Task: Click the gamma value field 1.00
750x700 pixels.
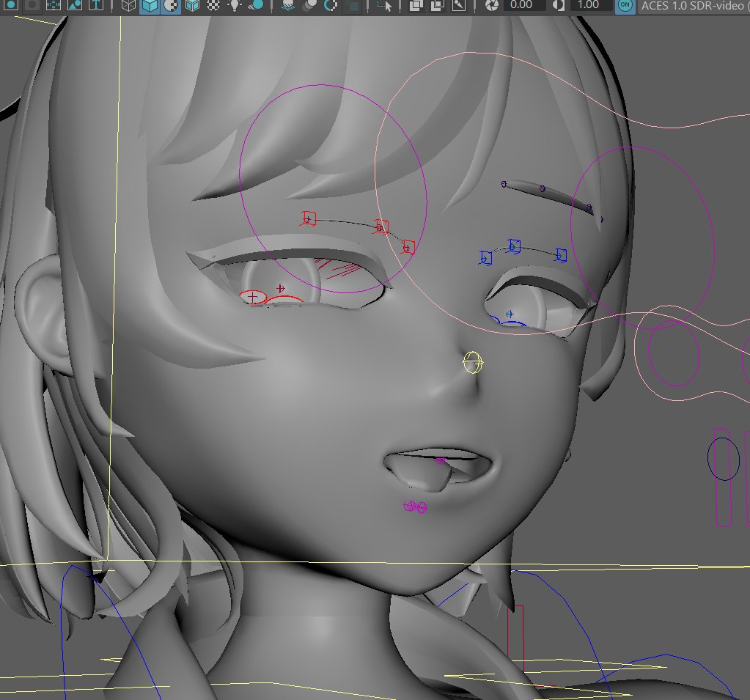Action: pos(591,5)
